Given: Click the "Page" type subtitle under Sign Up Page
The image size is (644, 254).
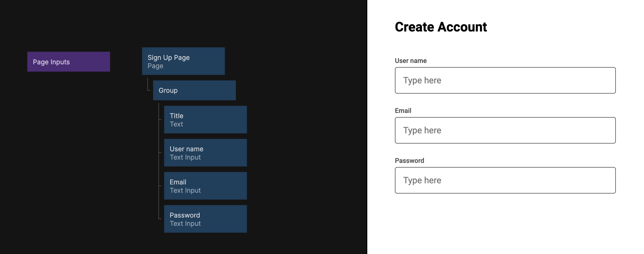Looking at the screenshot, I should pos(155,66).
